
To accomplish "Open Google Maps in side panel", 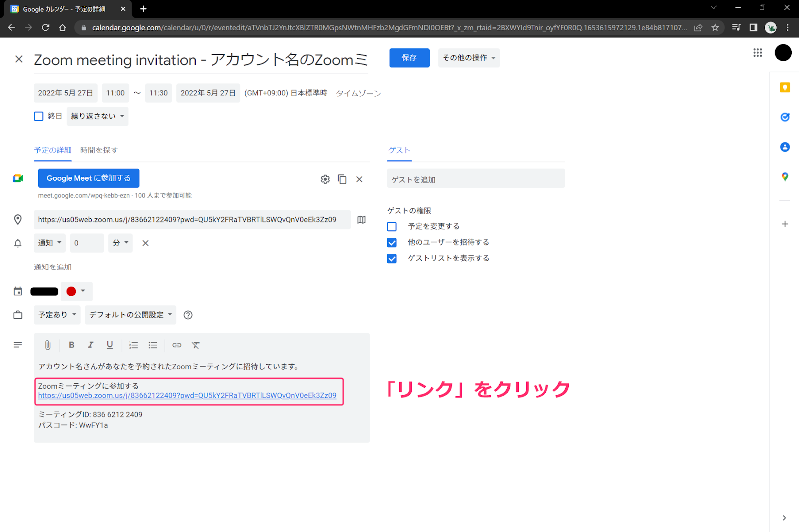I will 785,177.
